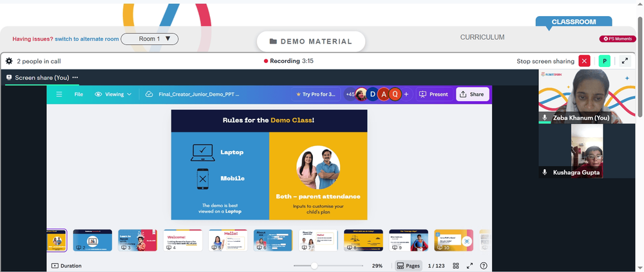
Task: Click the green P participant icon
Action: (x=604, y=61)
